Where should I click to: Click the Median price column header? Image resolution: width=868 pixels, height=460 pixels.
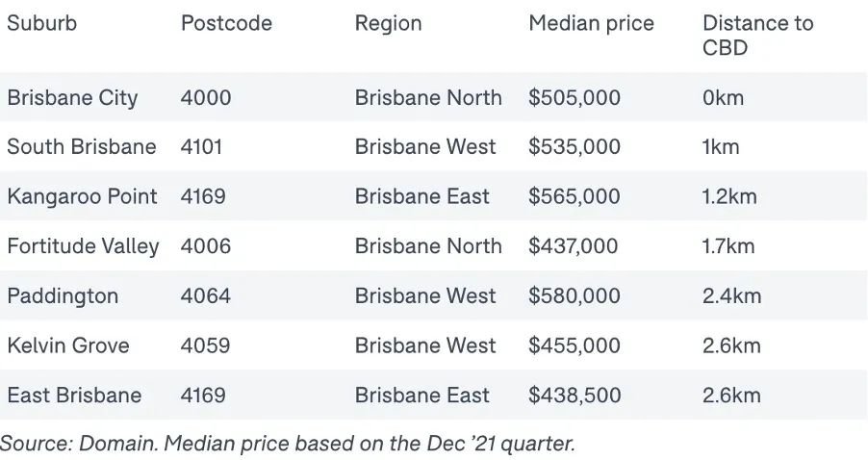click(591, 23)
